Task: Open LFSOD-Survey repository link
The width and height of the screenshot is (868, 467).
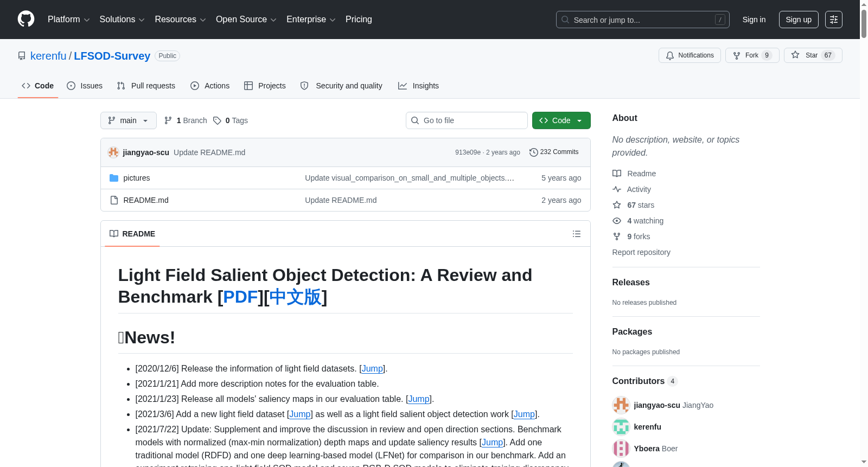Action: pos(112,56)
